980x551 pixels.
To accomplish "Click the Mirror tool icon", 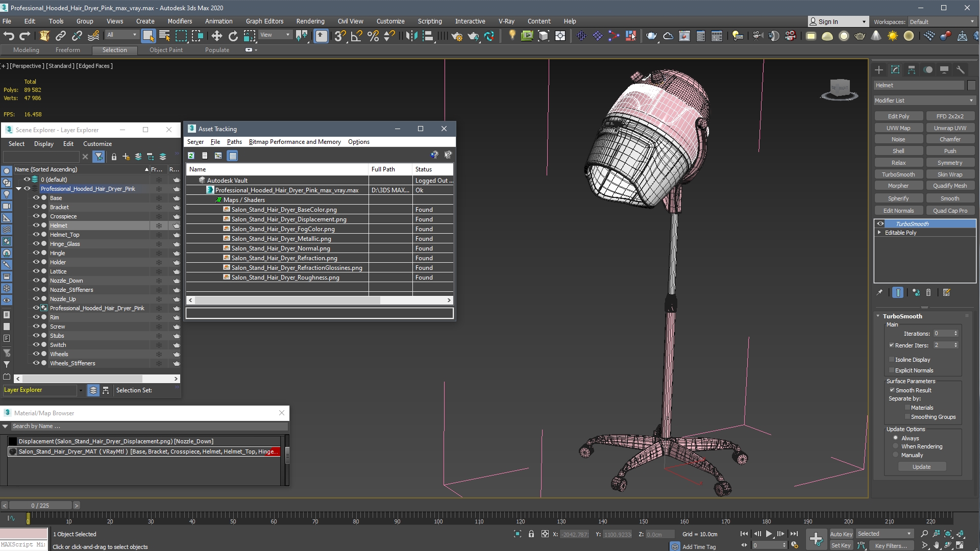I will click(x=411, y=36).
